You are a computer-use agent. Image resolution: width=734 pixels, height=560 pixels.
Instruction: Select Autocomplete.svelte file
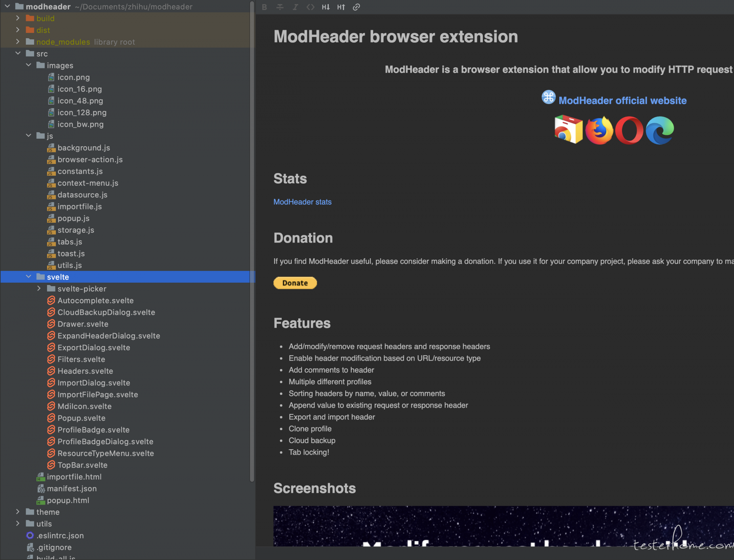(91, 301)
